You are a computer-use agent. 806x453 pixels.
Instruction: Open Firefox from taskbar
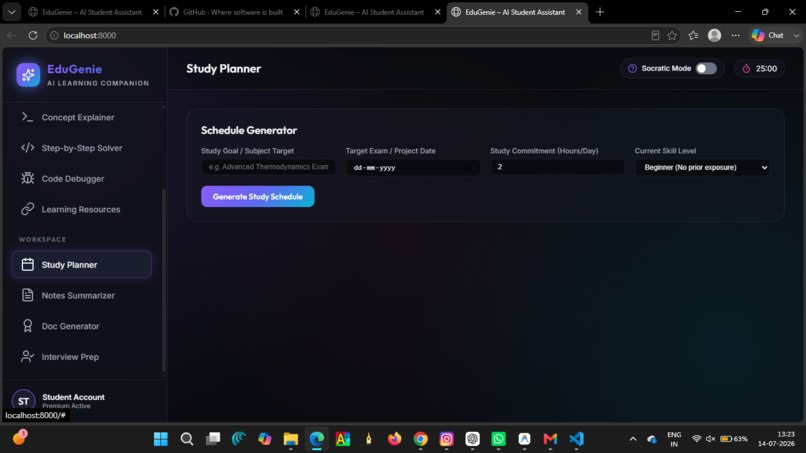pyautogui.click(x=395, y=439)
